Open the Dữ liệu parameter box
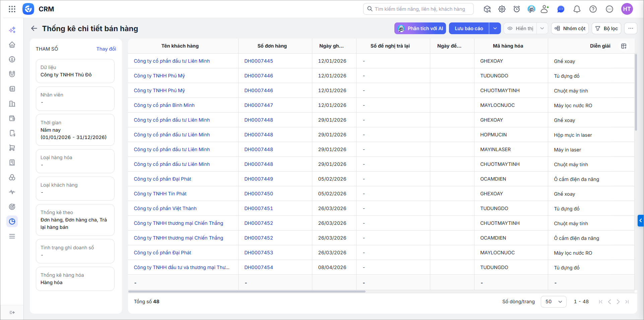This screenshot has width=644, height=320. click(75, 71)
